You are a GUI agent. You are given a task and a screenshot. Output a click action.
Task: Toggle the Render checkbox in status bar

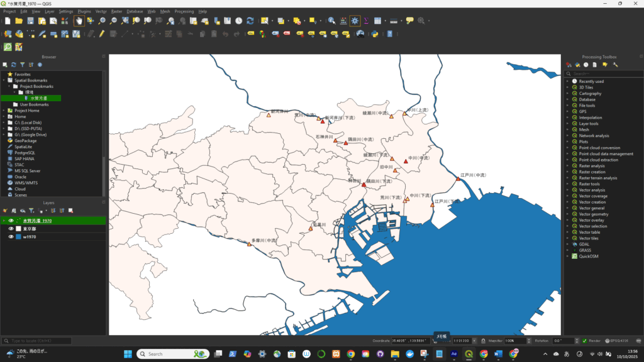pos(584,341)
